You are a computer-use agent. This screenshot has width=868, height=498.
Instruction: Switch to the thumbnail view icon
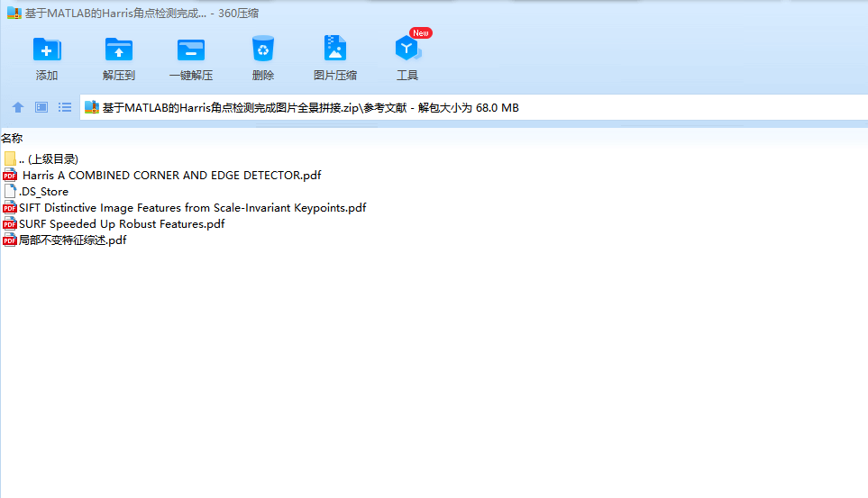coord(41,107)
